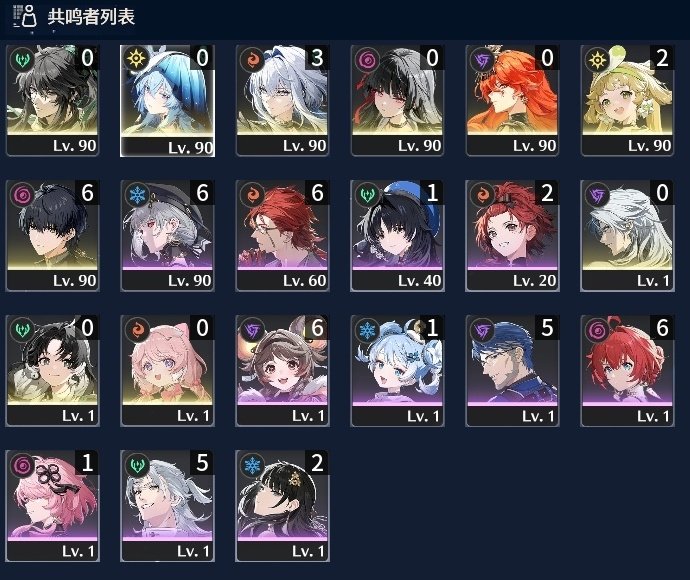This screenshot has height=580, width=690.
Task: Select the Lv. 20 red-haired girl card
Action: 512,235
